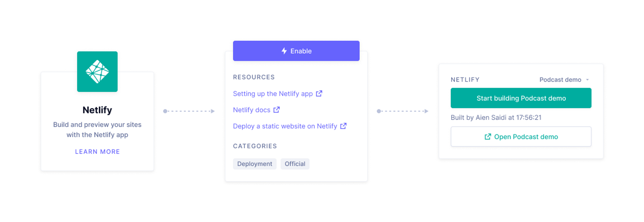Open external link icon beside Setting up the Netlify app
This screenshot has width=644, height=222.
319,94
